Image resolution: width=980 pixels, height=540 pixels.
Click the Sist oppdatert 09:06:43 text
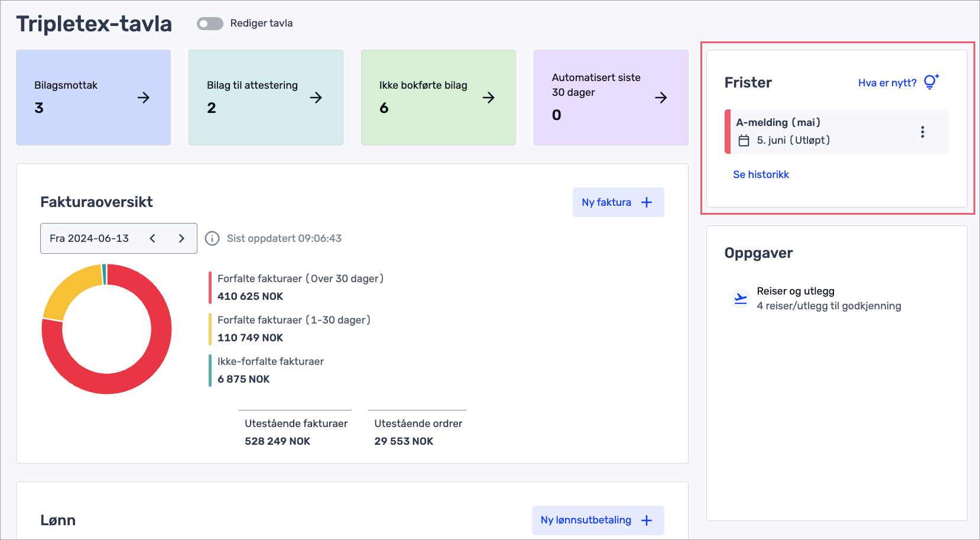pyautogui.click(x=284, y=238)
